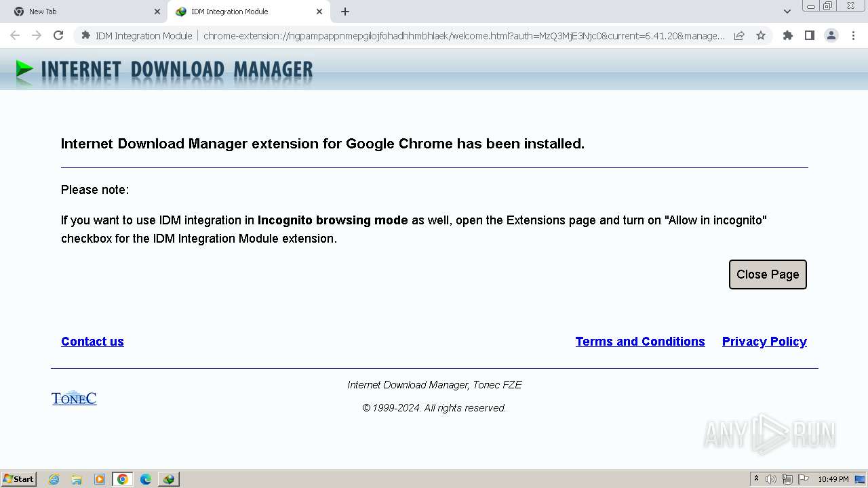The width and height of the screenshot is (868, 488).
Task: Open the Extensions puzzle menu in toolbar
Action: [x=788, y=35]
